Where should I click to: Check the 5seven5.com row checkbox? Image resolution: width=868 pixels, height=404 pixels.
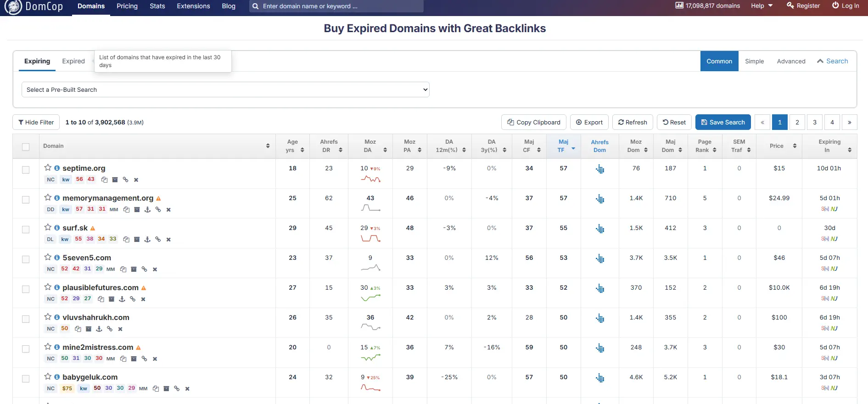pos(26,259)
